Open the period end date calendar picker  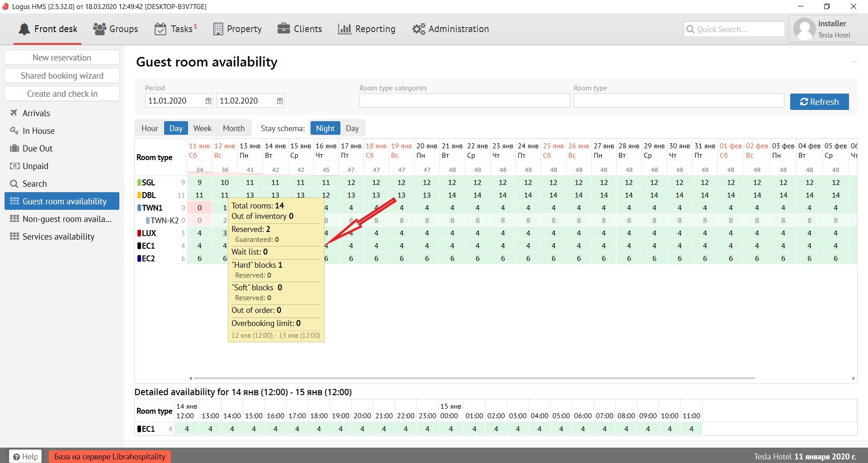(x=280, y=101)
